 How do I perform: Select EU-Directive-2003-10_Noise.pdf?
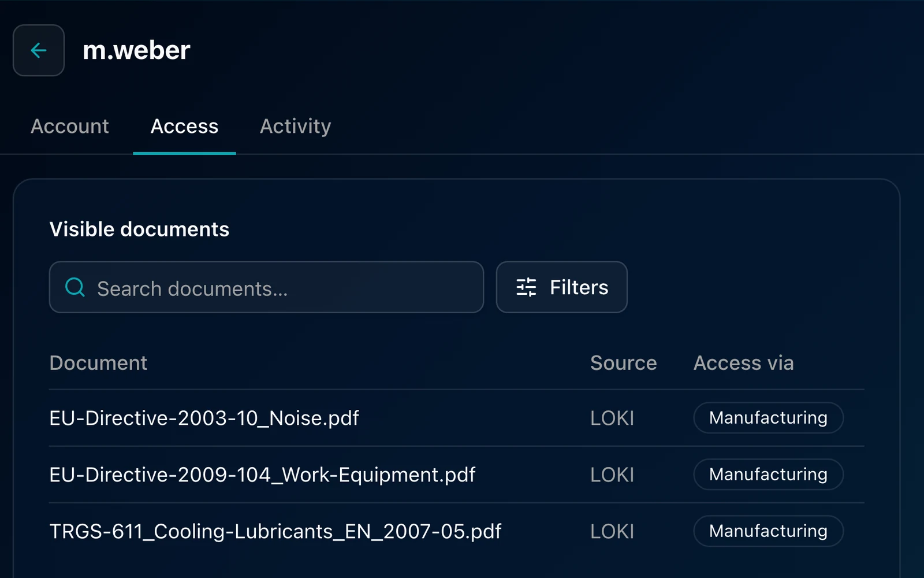204,418
